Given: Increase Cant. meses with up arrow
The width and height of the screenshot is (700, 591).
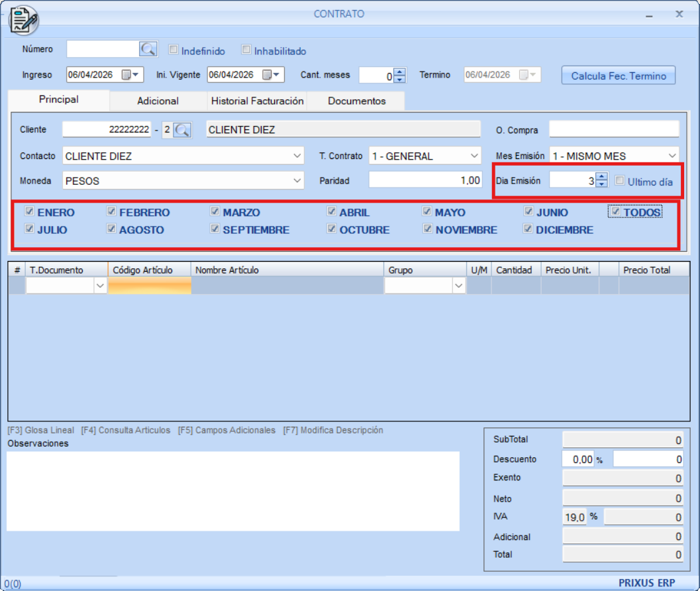Looking at the screenshot, I should point(399,72).
